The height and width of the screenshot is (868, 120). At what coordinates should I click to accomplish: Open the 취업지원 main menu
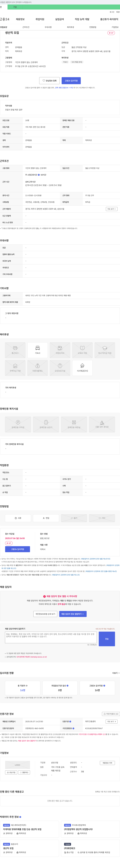pyautogui.click(x=40, y=19)
